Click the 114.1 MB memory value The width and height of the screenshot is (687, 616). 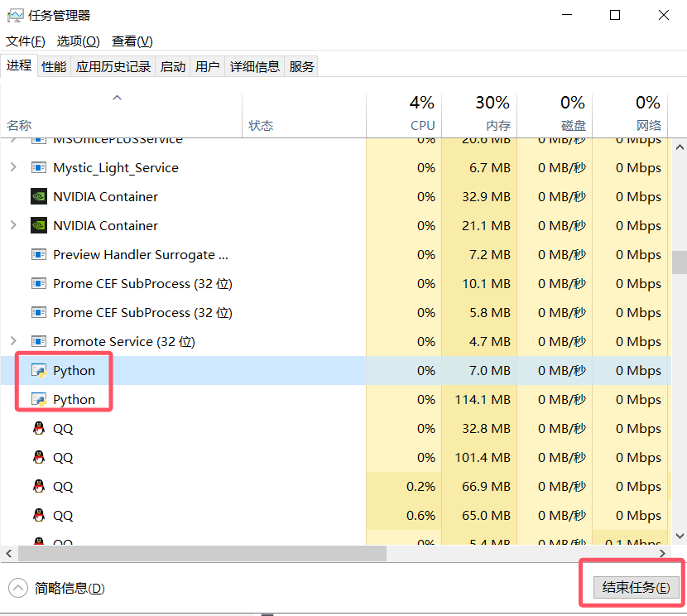(x=483, y=400)
